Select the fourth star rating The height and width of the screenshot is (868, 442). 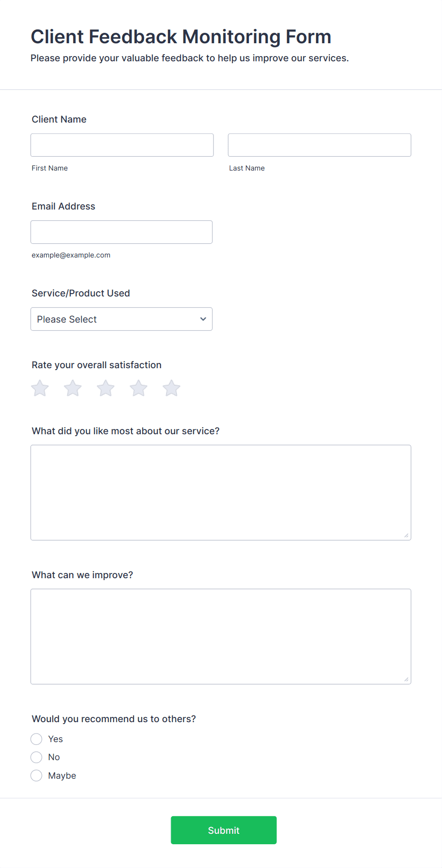pos(138,388)
